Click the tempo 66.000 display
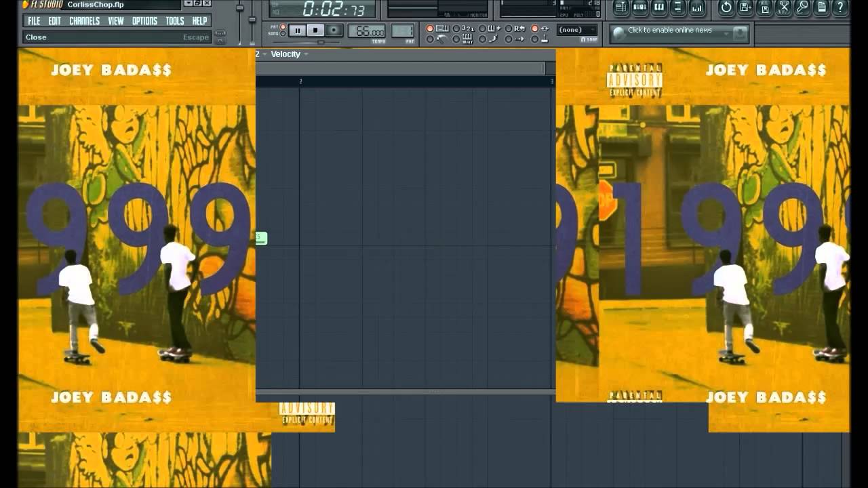This screenshot has width=868, height=488. tap(366, 30)
